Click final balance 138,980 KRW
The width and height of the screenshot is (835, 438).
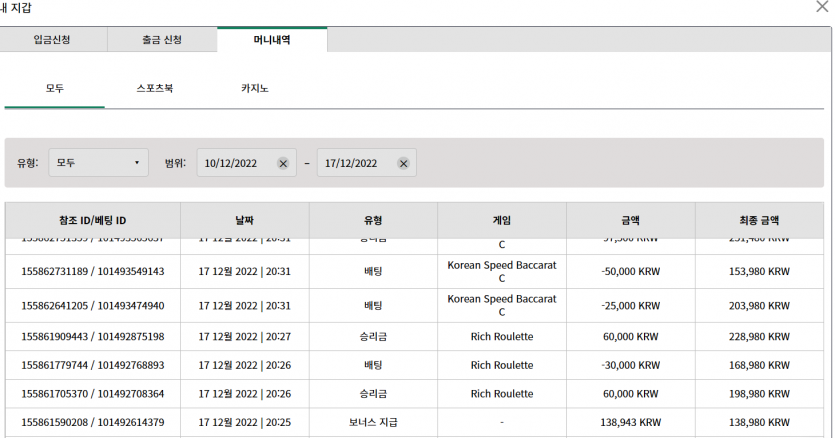click(x=759, y=423)
